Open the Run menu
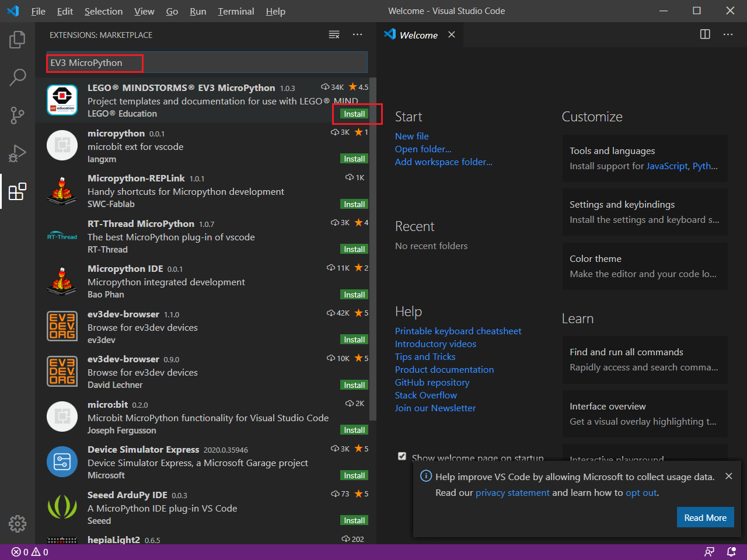 (x=198, y=11)
